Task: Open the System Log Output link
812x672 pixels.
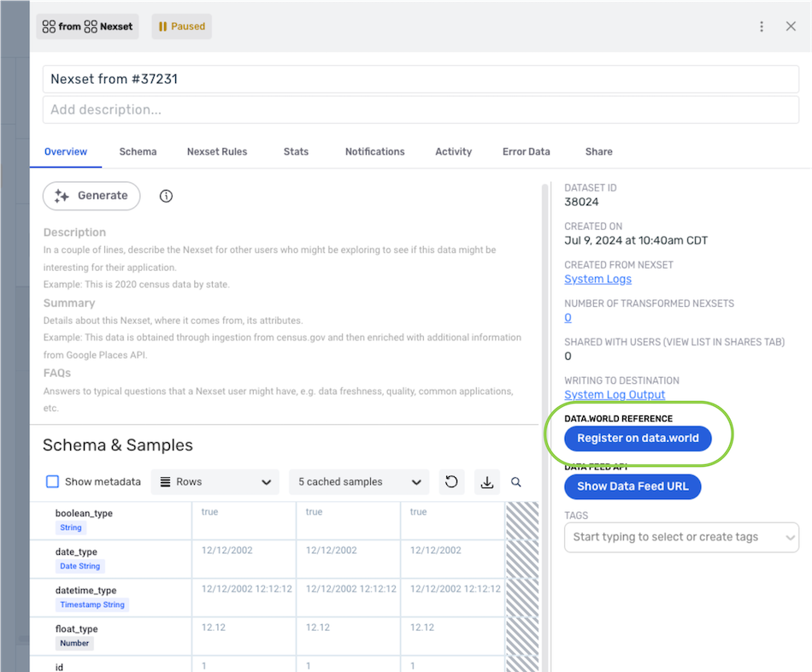Action: tap(615, 395)
